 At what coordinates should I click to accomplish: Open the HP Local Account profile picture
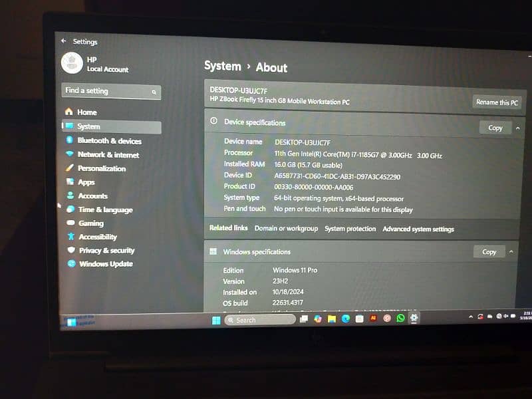coord(72,63)
